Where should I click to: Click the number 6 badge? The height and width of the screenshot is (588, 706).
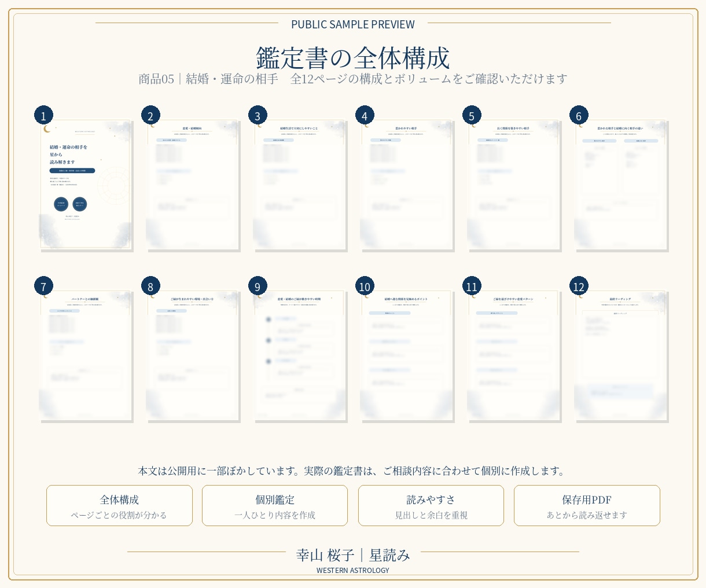click(x=579, y=115)
